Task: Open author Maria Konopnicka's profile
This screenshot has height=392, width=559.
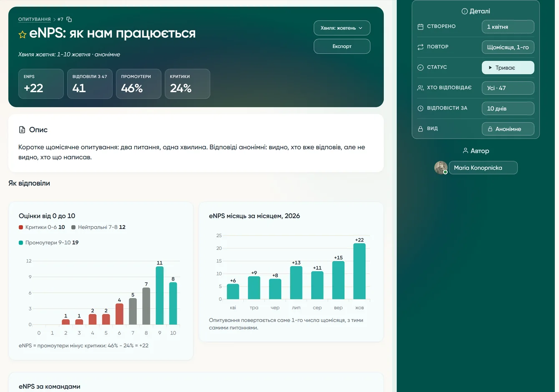Action: click(483, 168)
